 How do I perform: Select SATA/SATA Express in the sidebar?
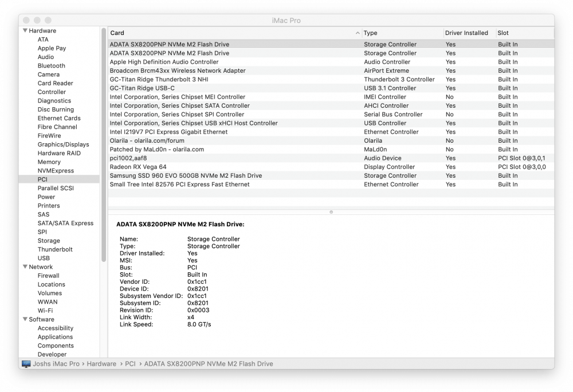click(x=65, y=223)
